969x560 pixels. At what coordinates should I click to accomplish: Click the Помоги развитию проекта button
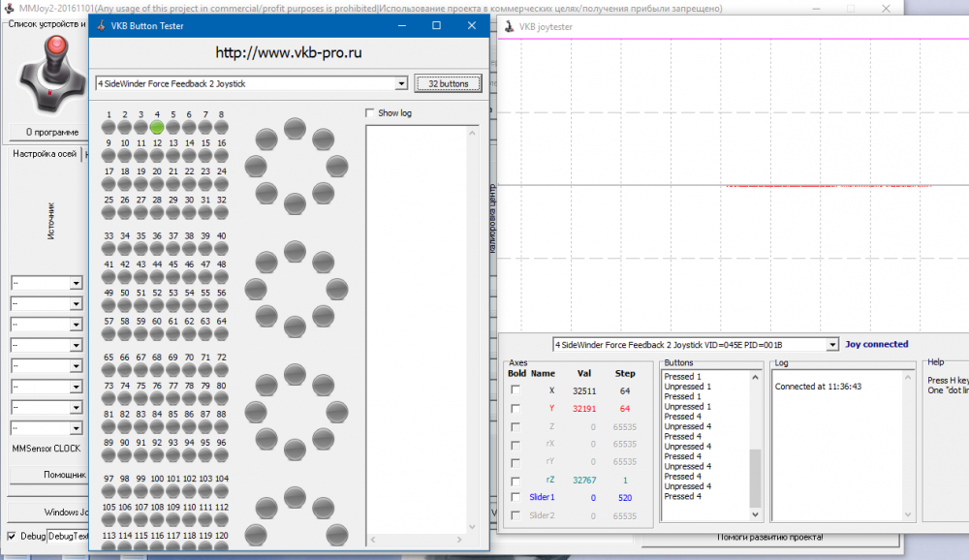(769, 537)
